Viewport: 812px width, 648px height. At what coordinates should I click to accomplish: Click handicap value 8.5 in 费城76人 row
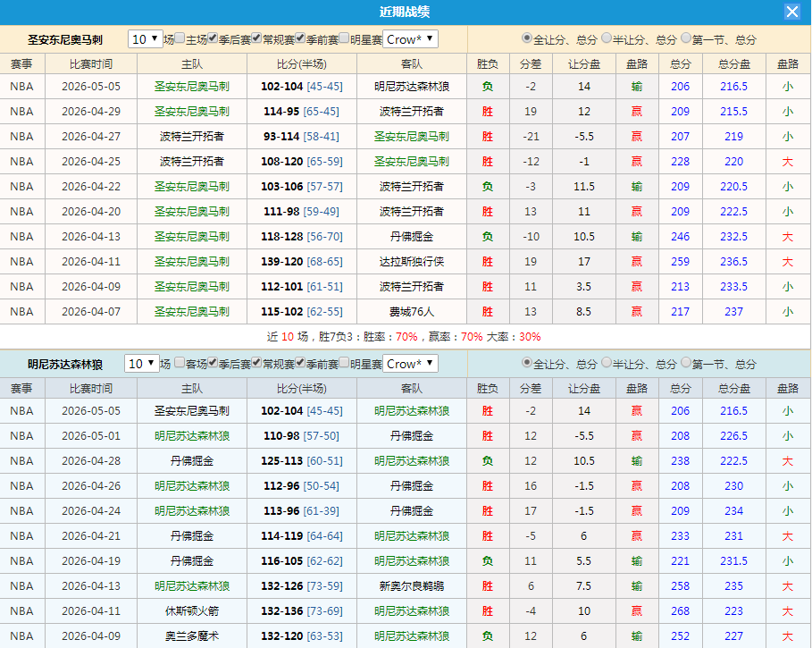click(583, 312)
